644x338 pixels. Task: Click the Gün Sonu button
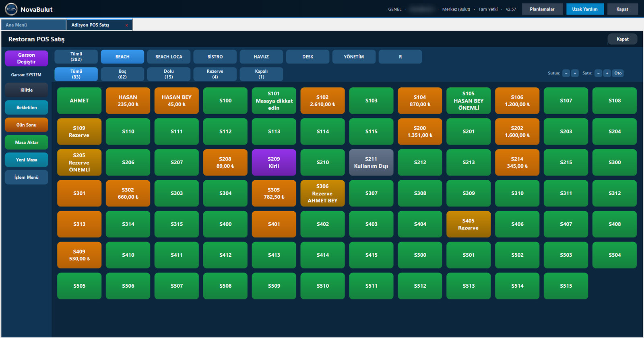click(27, 125)
